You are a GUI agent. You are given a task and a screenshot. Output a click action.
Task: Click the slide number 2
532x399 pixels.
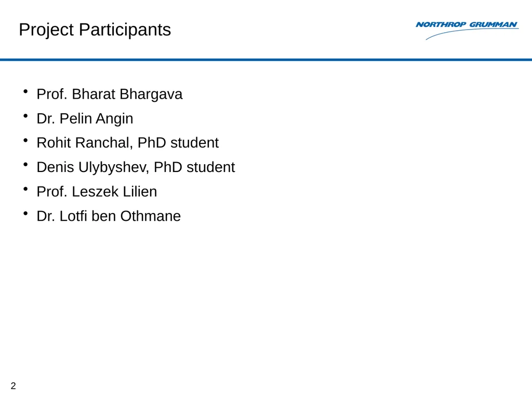13,386
